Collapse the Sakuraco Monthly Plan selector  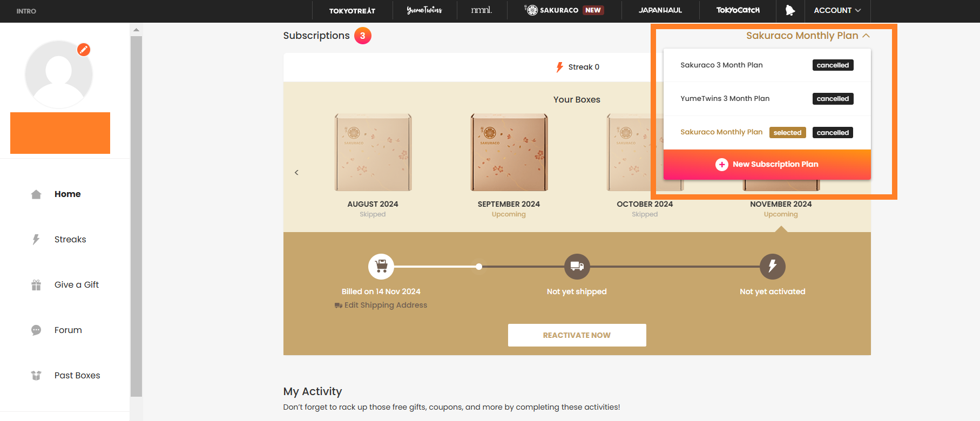click(x=808, y=36)
